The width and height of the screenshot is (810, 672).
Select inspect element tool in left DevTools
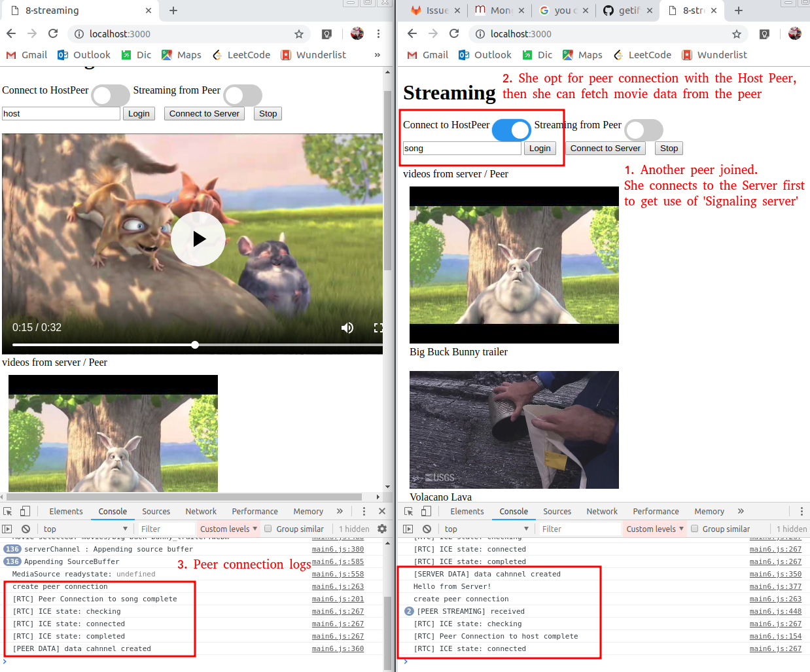pos(8,511)
